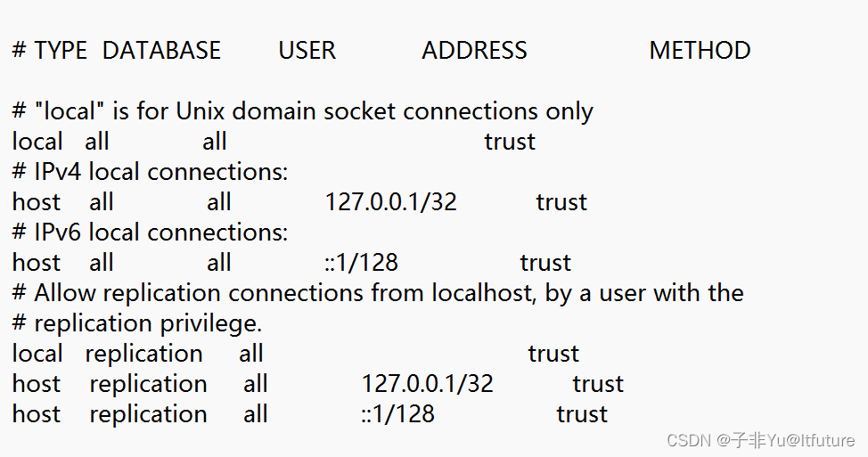This screenshot has height=457, width=868.
Task: Click the 127.0.0.1/32 address on host all line
Action: coord(391,202)
